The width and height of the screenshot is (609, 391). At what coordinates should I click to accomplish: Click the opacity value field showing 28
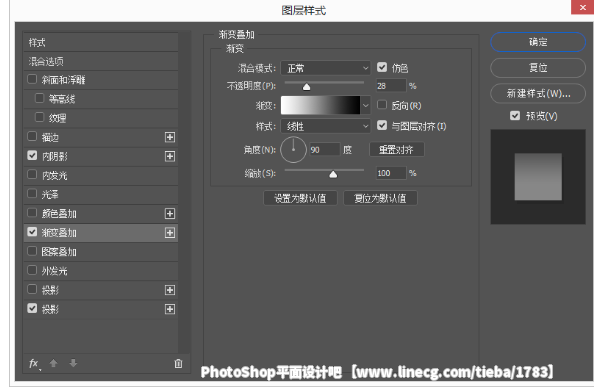tap(391, 86)
